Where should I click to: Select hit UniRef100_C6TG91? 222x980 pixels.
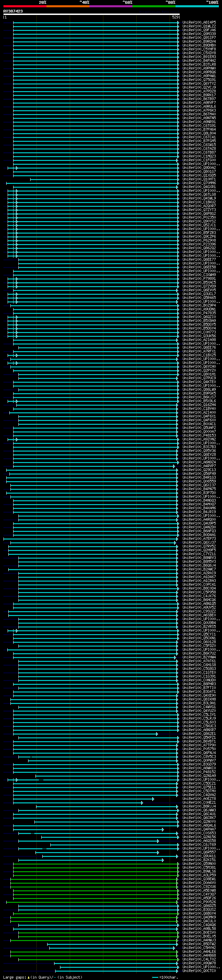click(199, 125)
